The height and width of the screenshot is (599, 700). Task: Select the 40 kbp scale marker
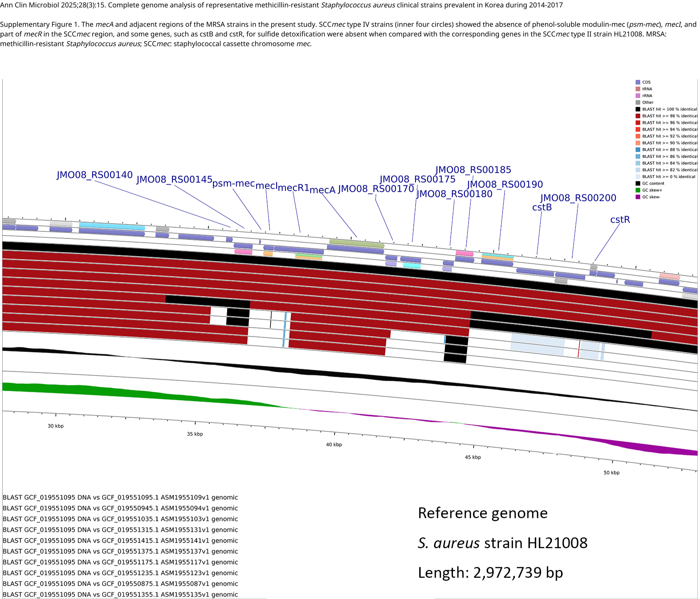(x=334, y=445)
